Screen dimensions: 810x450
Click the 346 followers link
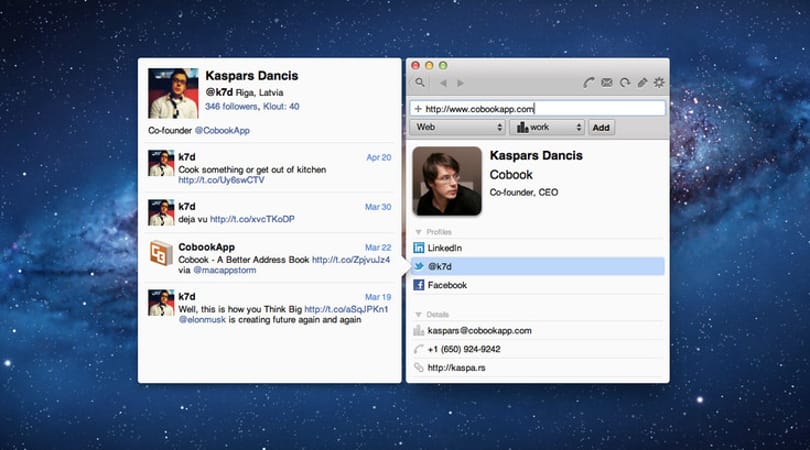(231, 106)
